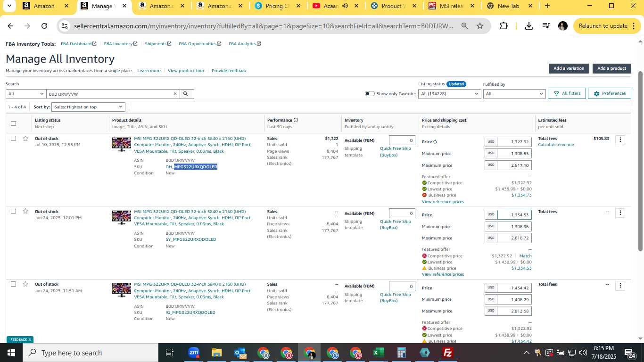Screen dimensions: 644x362
Task: Click the Match link beside Competitive price
Action: tap(525, 256)
